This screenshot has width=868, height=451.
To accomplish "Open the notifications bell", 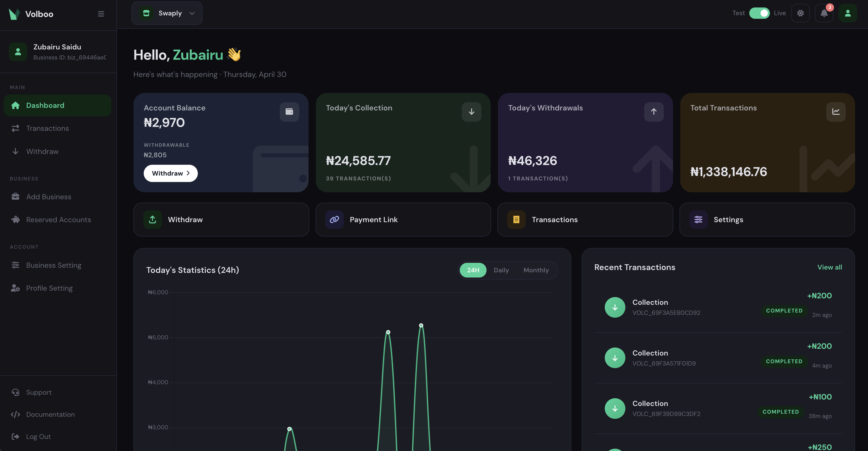I will pyautogui.click(x=824, y=13).
